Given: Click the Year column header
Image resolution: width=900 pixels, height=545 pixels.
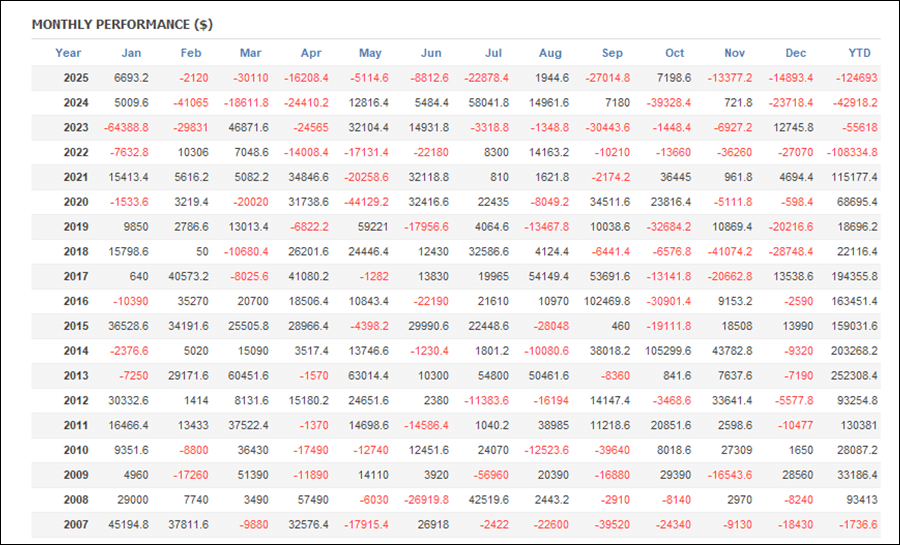Looking at the screenshot, I should click(x=68, y=53).
